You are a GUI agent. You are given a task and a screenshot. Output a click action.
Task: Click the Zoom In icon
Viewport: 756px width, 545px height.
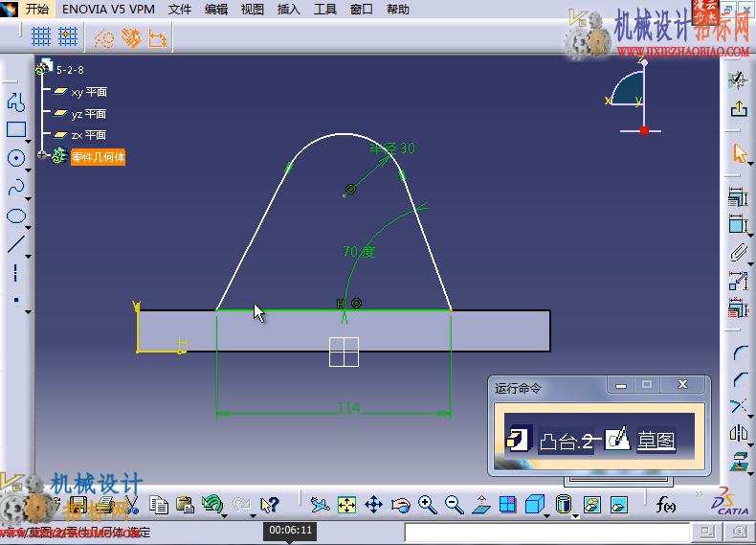(427, 505)
